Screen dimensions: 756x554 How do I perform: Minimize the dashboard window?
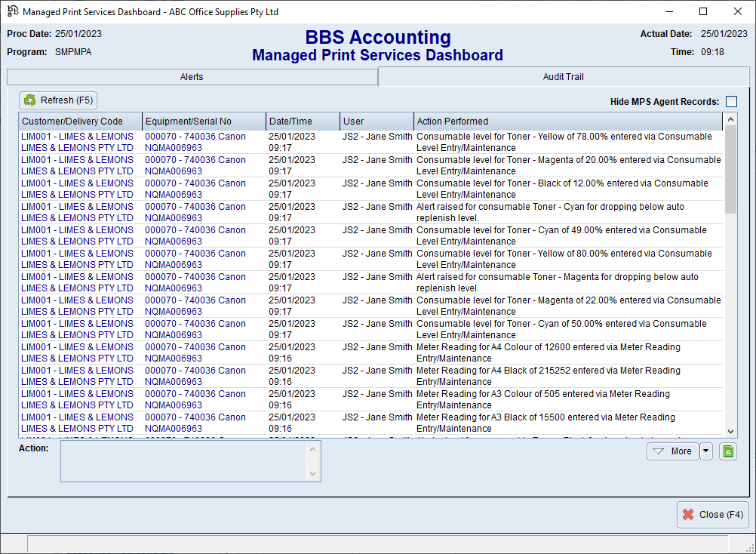(x=668, y=11)
